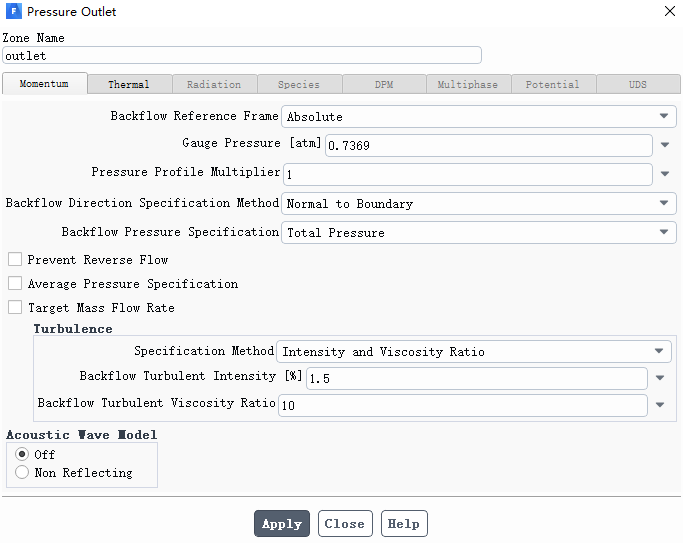Select the Momentum tab
Image resolution: width=683 pixels, height=543 pixels.
coord(44,85)
